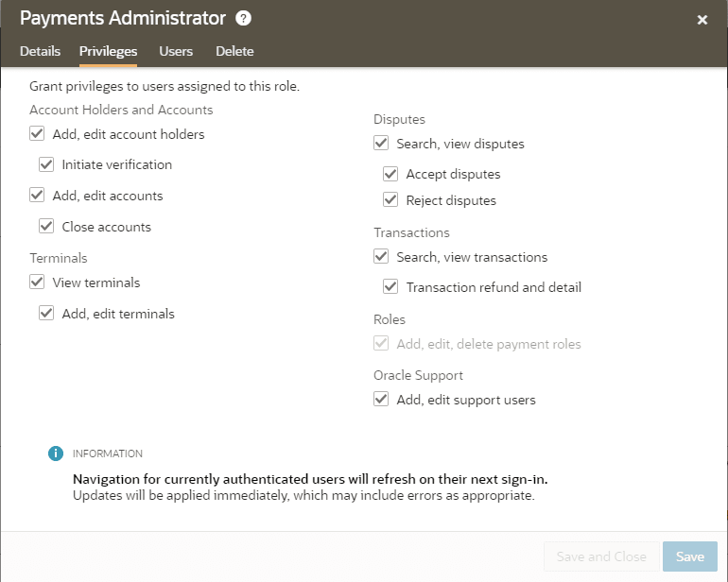Click the blue information icon
This screenshot has height=582, width=728.
click(x=56, y=454)
